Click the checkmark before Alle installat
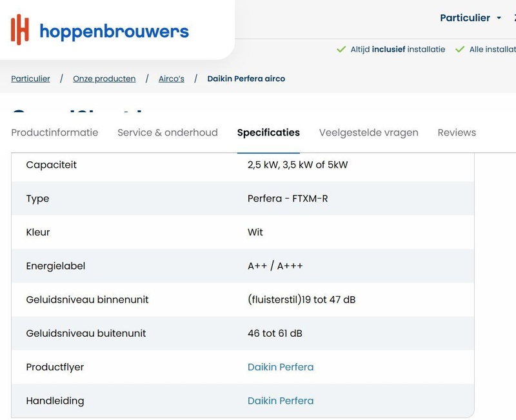Image resolution: width=516 pixels, height=420 pixels. (x=460, y=50)
